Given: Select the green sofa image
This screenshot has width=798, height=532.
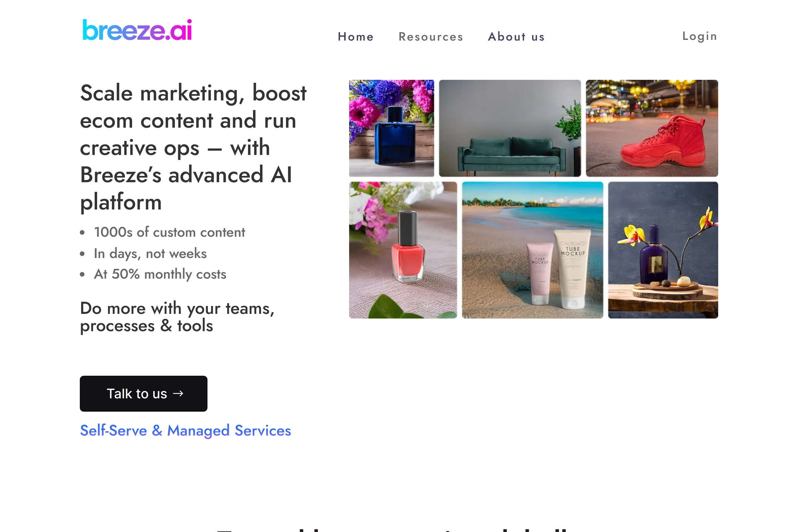Looking at the screenshot, I should pos(510,128).
